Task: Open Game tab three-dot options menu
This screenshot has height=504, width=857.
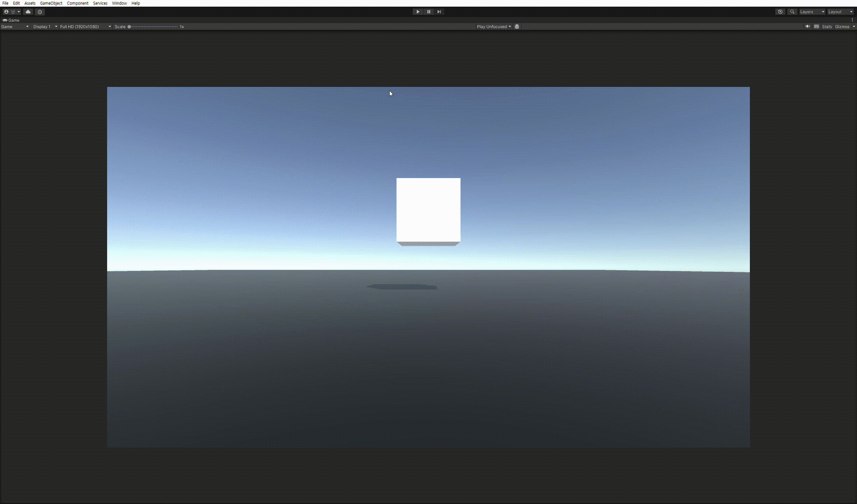Action: pos(852,20)
